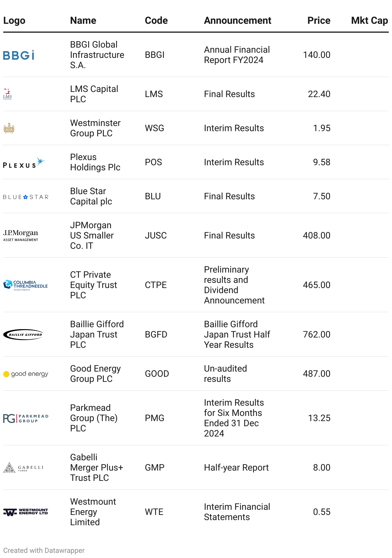Click the Parkmead Group logo
This screenshot has width=392, height=558.
[x=26, y=418]
